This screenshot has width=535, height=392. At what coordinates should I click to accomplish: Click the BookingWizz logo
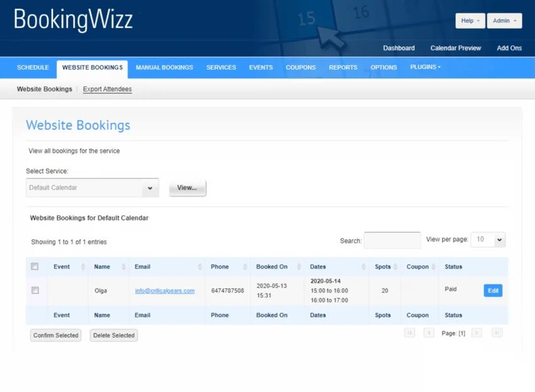(73, 20)
